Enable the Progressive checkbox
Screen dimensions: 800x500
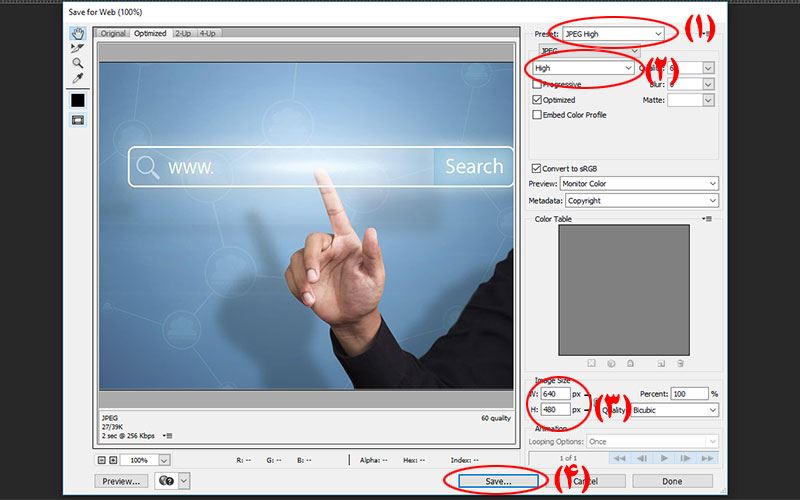(537, 84)
